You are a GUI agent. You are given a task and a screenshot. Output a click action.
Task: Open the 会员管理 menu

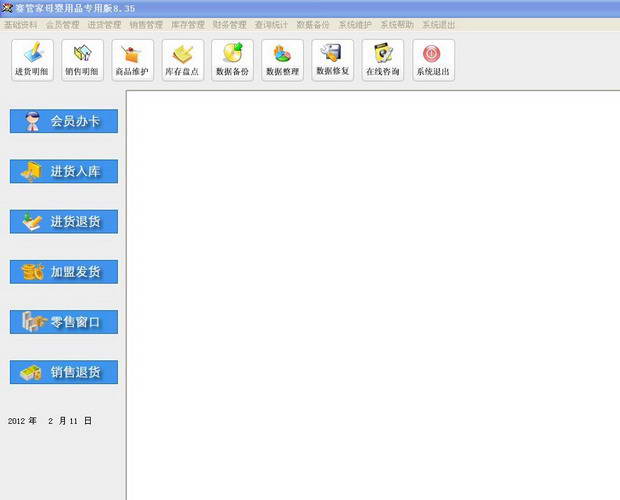pos(62,25)
